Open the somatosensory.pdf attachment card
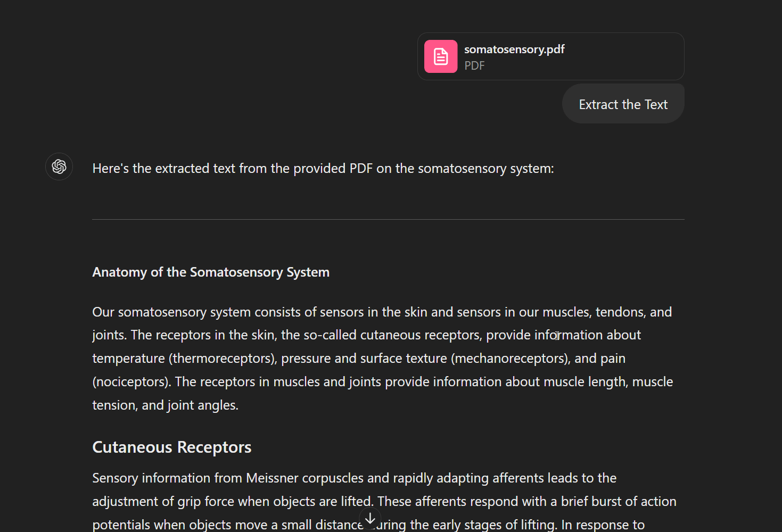782x532 pixels. click(551, 56)
